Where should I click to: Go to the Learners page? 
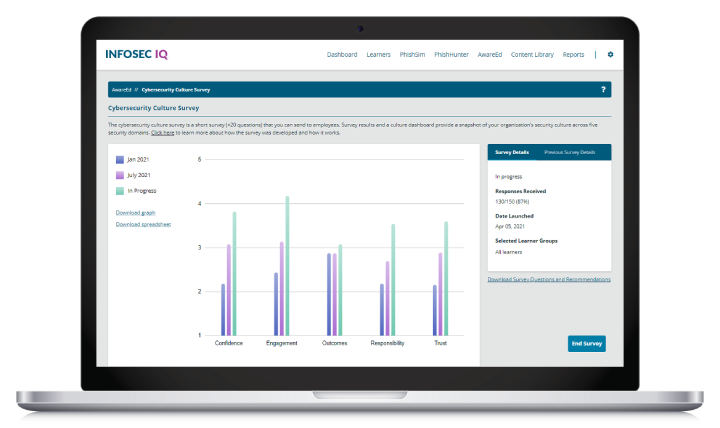pyautogui.click(x=378, y=55)
